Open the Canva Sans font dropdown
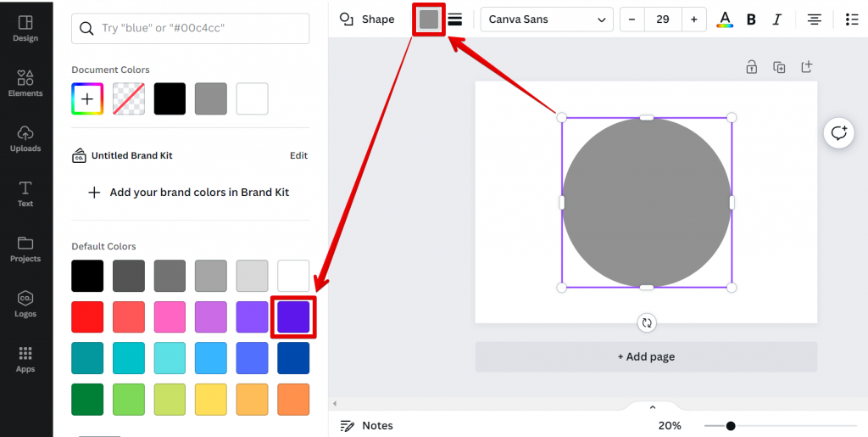The height and width of the screenshot is (437, 868). (x=547, y=20)
